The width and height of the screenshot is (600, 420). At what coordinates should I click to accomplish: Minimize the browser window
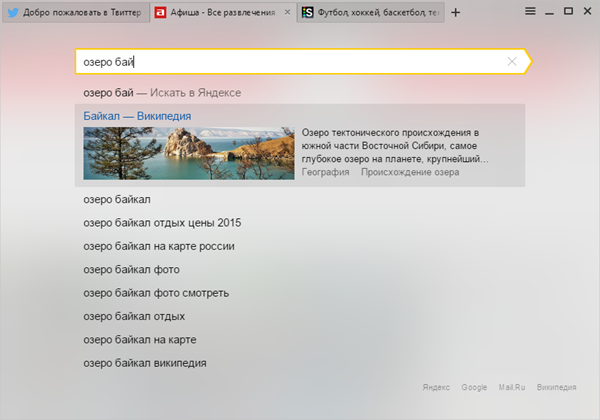tap(549, 12)
